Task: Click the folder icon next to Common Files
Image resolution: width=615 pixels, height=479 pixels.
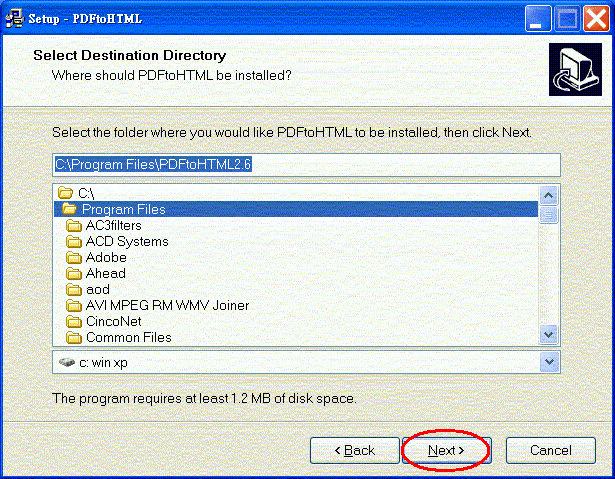Action: 74,337
